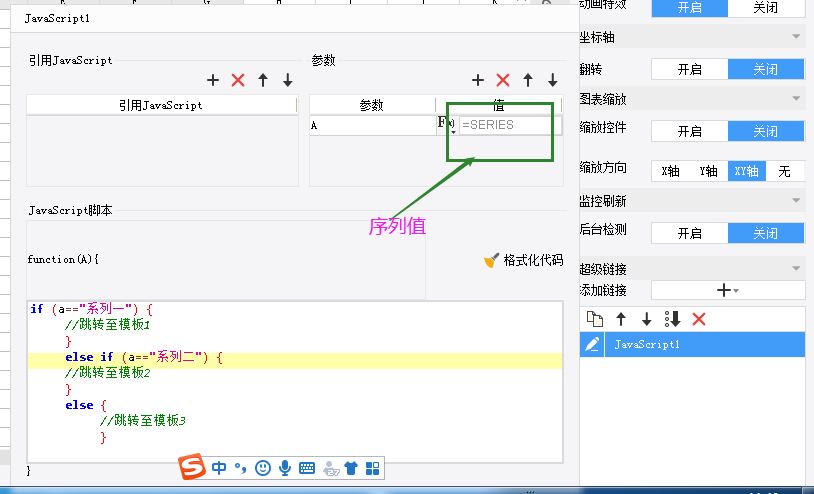Open Sogou emoji panel
The height and width of the screenshot is (494, 814).
(x=263, y=468)
